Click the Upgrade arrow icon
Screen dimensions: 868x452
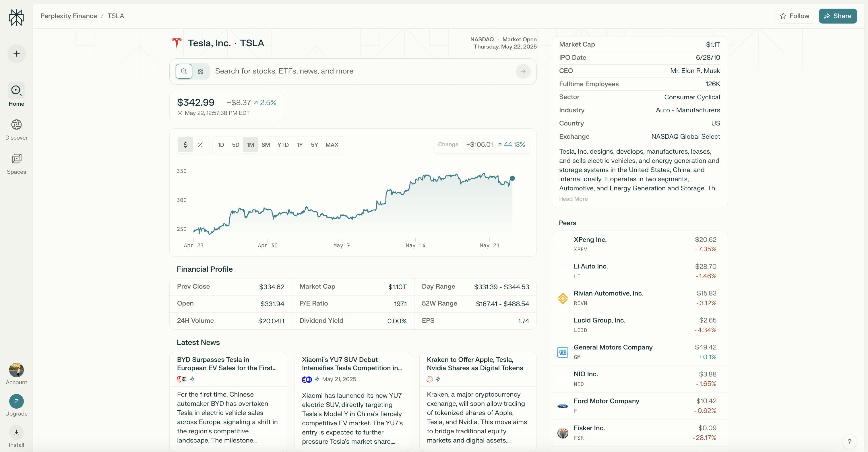pyautogui.click(x=16, y=401)
